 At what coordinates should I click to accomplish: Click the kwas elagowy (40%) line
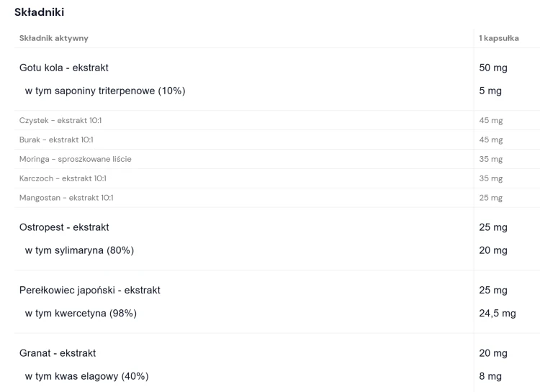(87, 376)
